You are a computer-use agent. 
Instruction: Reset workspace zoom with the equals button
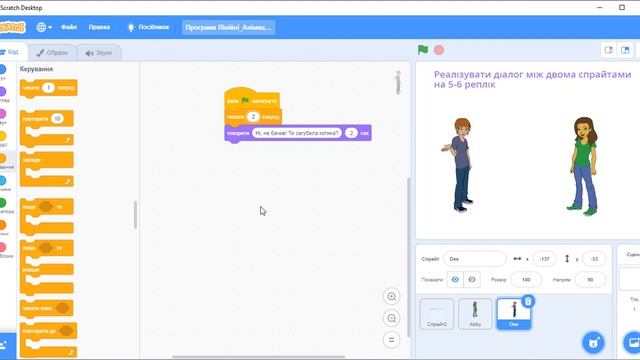pos(391,340)
